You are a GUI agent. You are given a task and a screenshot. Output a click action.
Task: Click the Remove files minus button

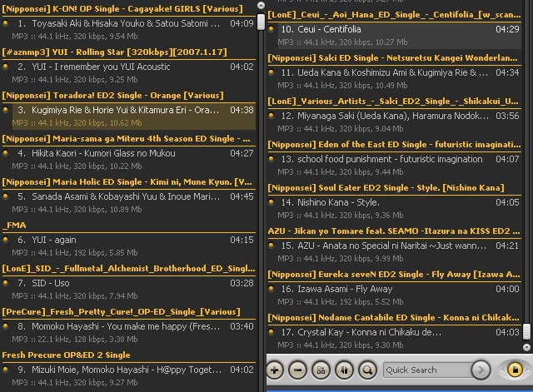click(298, 370)
